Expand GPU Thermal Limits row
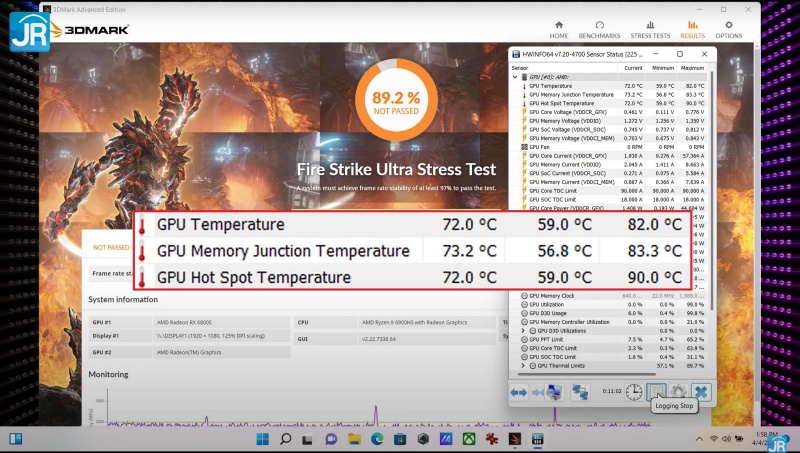This screenshot has width=800, height=453. [x=523, y=366]
